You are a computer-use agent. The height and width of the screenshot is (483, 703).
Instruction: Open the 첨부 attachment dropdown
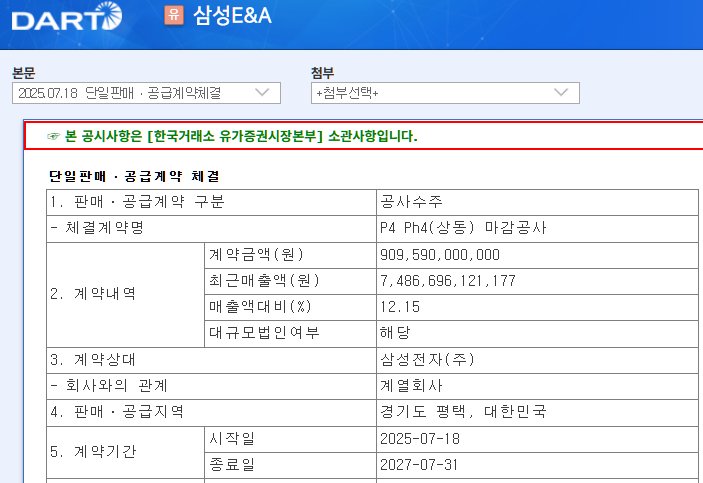(x=445, y=93)
